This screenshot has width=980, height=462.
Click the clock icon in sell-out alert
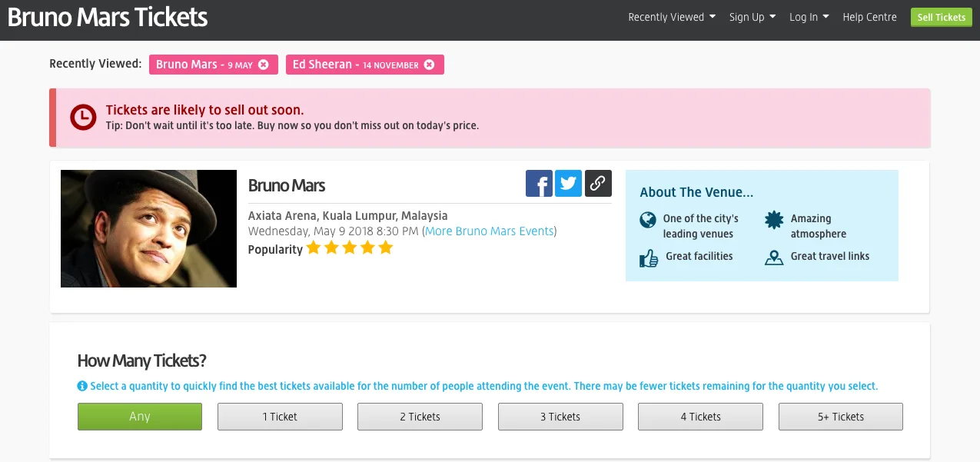pos(83,118)
